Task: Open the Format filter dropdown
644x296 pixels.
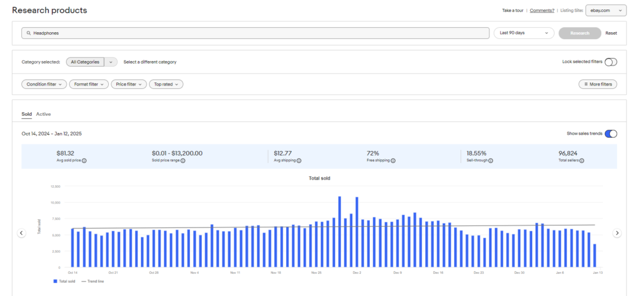Action: pos(89,84)
